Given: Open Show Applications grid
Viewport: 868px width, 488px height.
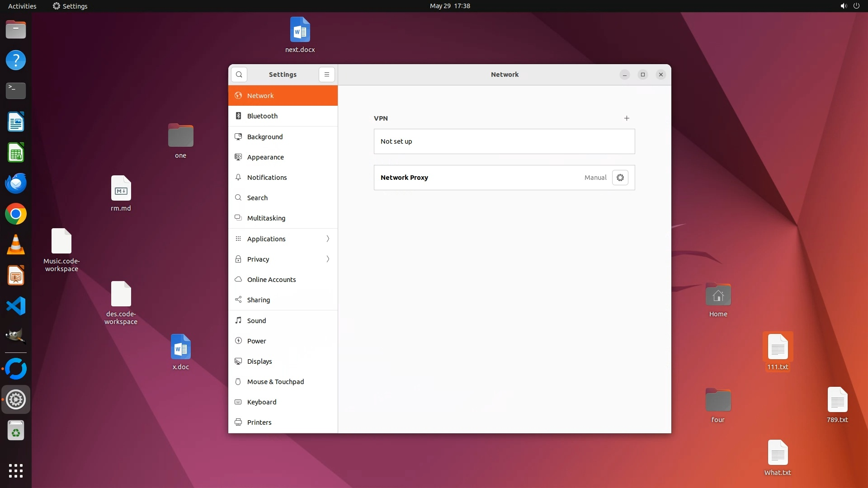Looking at the screenshot, I should [x=16, y=470].
